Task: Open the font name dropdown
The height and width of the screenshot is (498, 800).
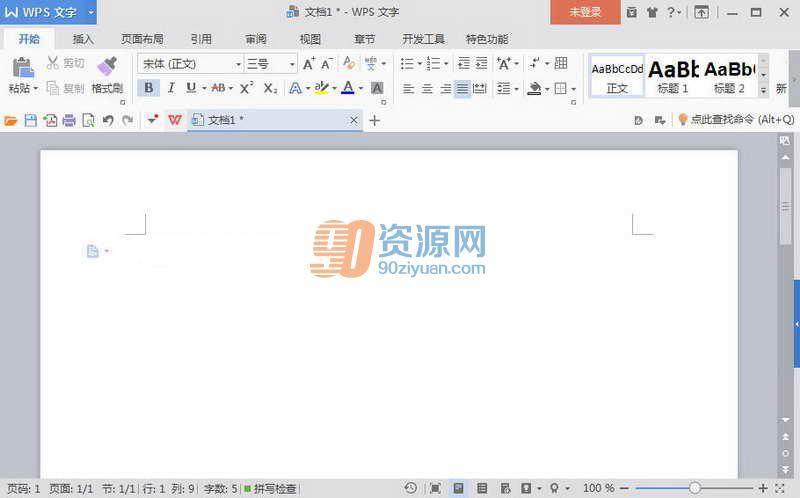Action: tap(238, 64)
